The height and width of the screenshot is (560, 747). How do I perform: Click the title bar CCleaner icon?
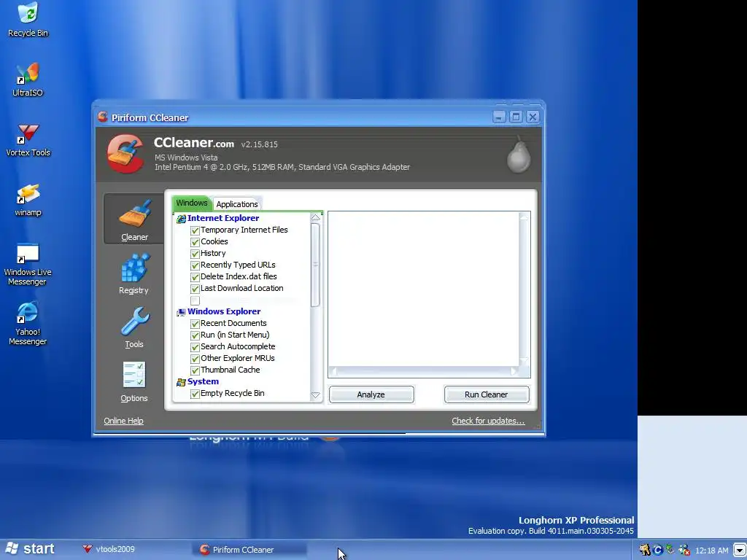click(102, 117)
